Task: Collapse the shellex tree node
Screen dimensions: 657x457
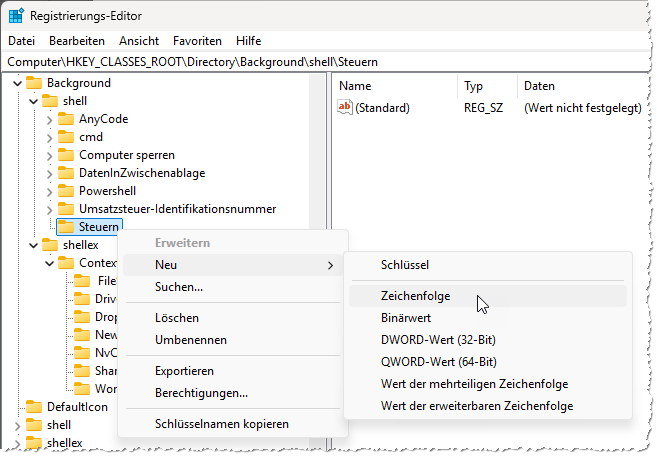Action: 35,245
